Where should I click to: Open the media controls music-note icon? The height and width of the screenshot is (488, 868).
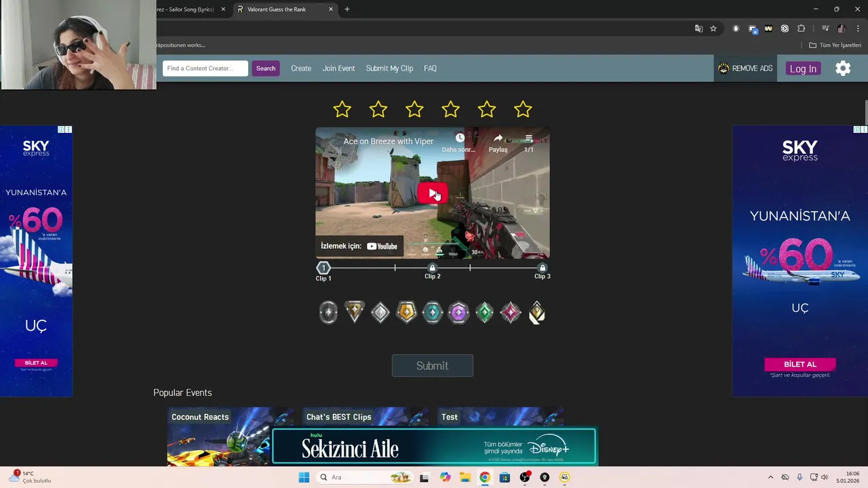pyautogui.click(x=825, y=28)
